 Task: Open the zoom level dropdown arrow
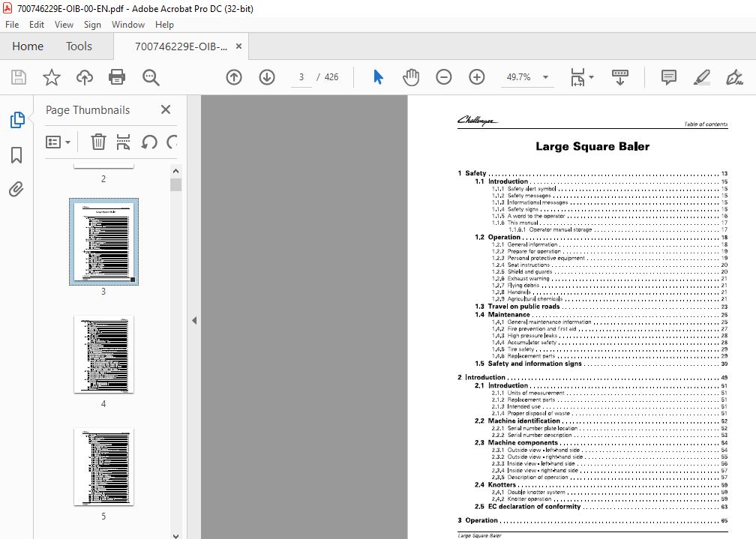click(545, 77)
